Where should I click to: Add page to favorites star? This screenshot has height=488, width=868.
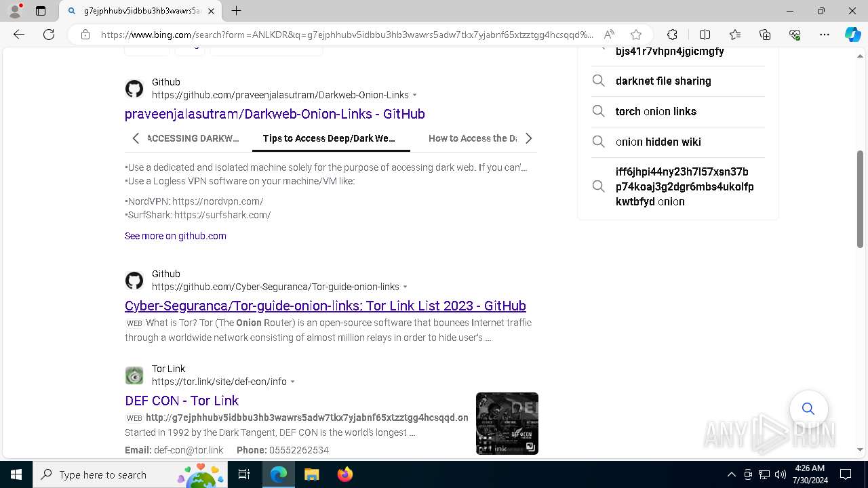coord(635,35)
